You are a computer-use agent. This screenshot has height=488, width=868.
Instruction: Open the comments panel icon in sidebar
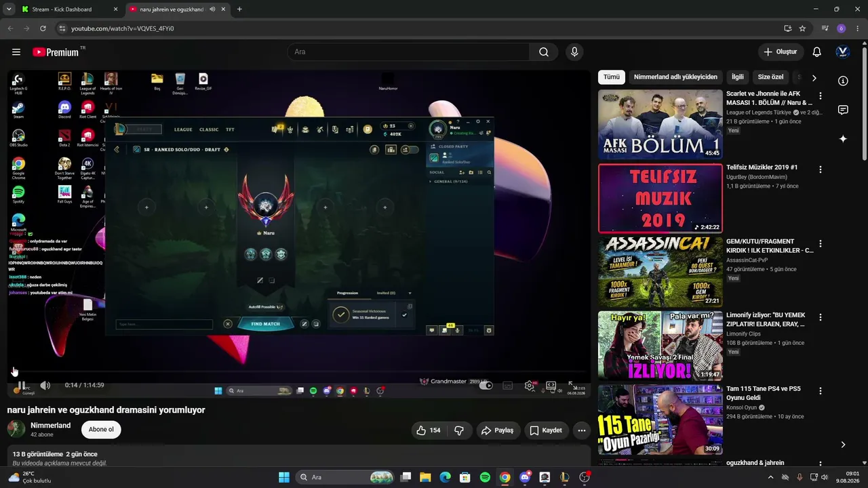(843, 110)
